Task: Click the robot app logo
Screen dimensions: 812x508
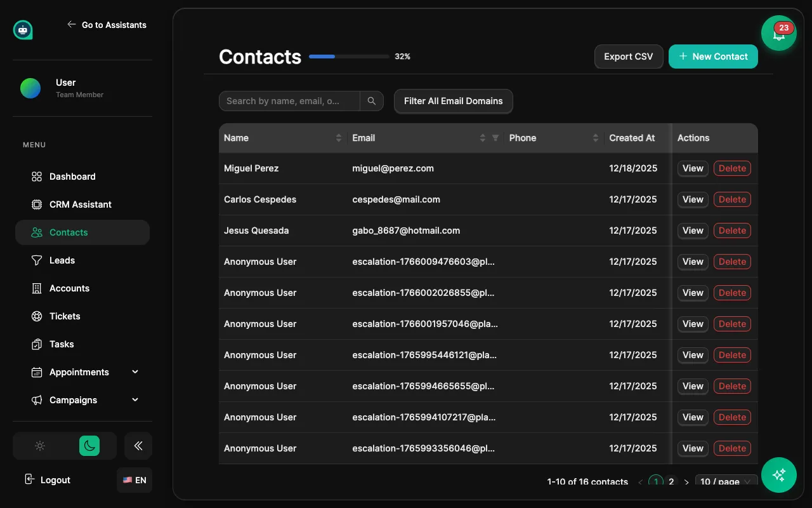Action: (x=23, y=30)
